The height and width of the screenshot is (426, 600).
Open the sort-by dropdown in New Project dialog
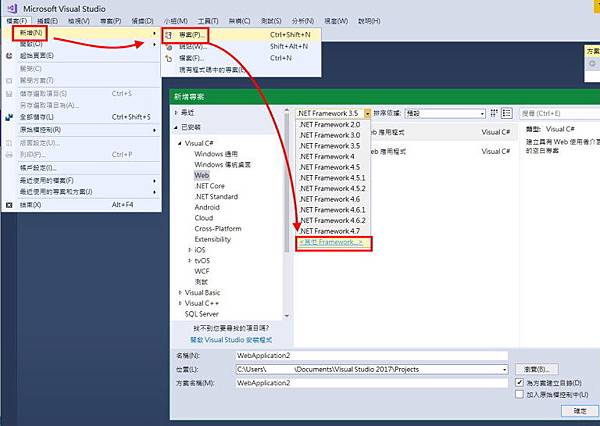tap(482, 114)
